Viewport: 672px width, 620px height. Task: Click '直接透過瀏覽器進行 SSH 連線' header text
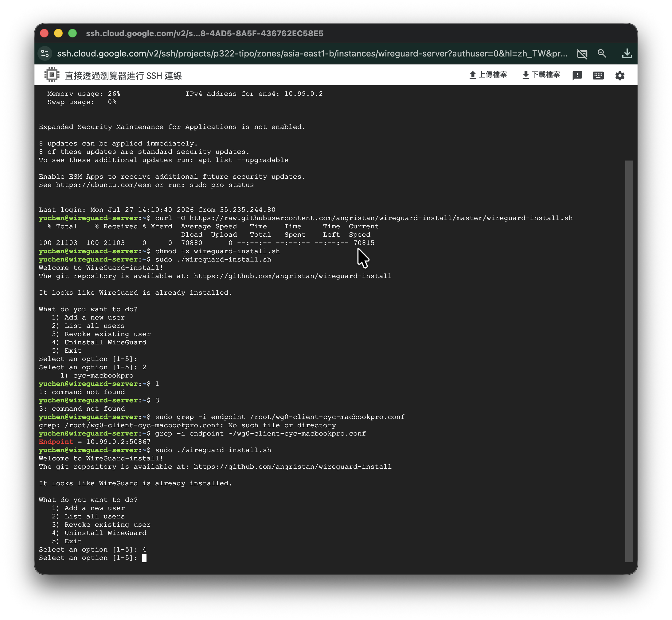123,76
